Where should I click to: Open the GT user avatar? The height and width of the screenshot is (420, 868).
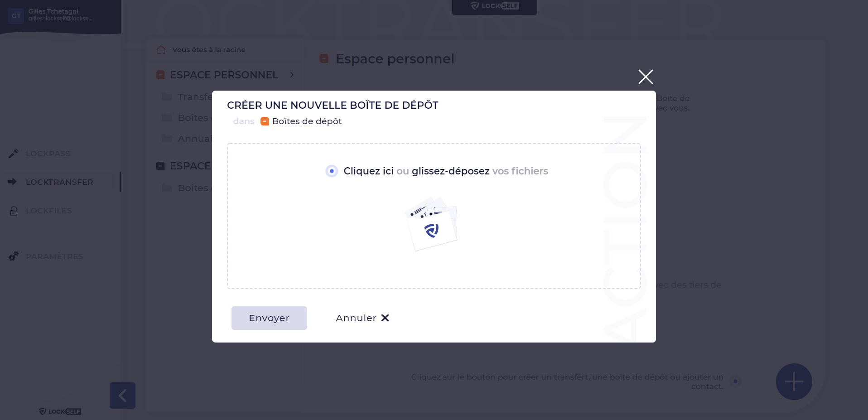16,16
